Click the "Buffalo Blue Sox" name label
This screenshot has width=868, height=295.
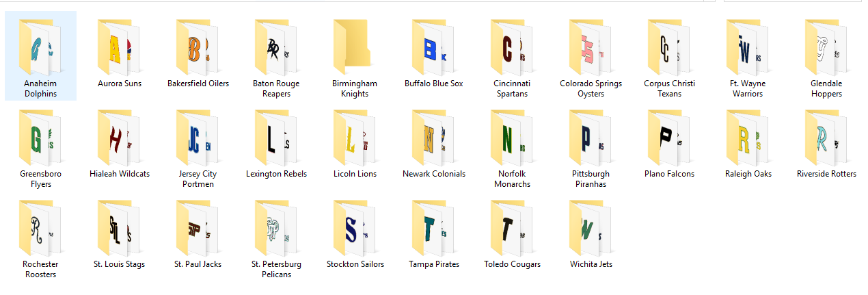click(433, 84)
